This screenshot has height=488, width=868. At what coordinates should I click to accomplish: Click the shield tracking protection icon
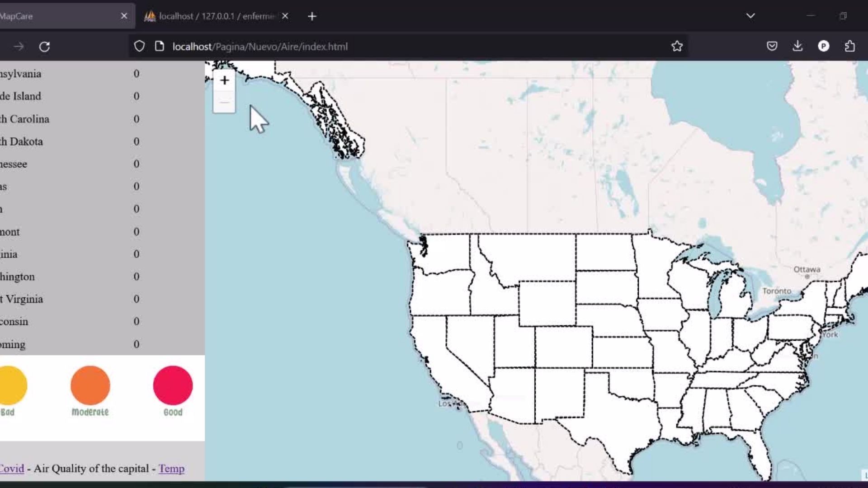pyautogui.click(x=139, y=46)
